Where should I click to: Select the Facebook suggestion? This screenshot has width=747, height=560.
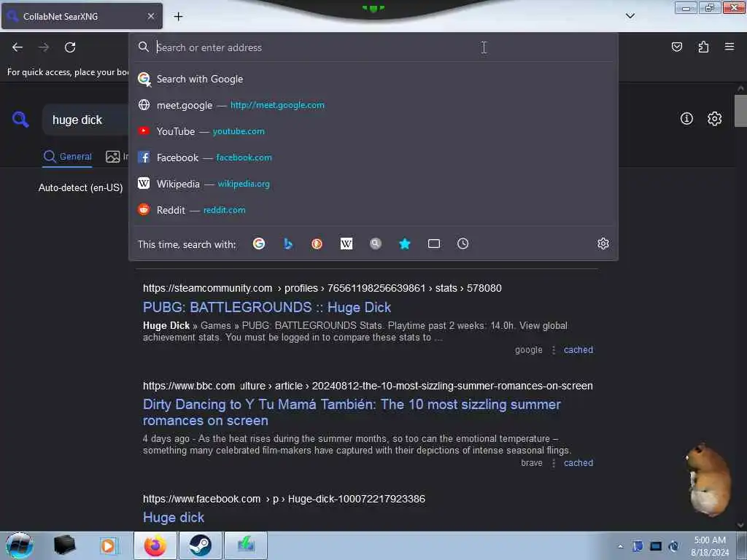pos(373,157)
